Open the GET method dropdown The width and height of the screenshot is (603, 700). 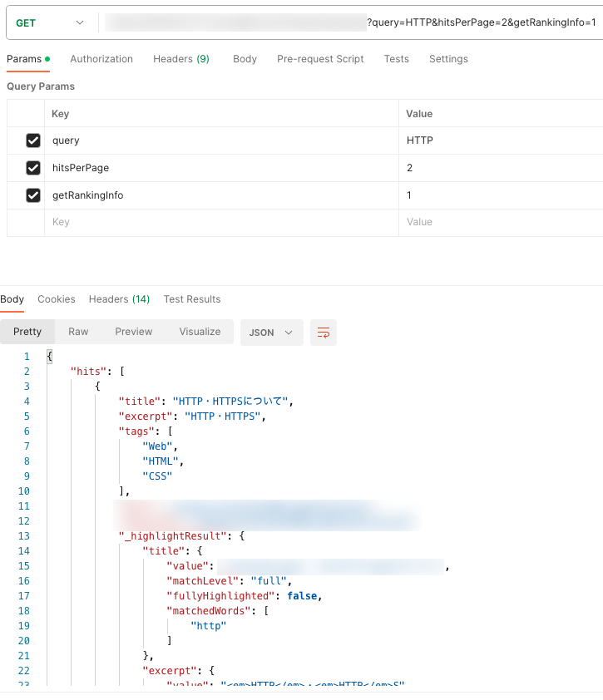pos(50,22)
